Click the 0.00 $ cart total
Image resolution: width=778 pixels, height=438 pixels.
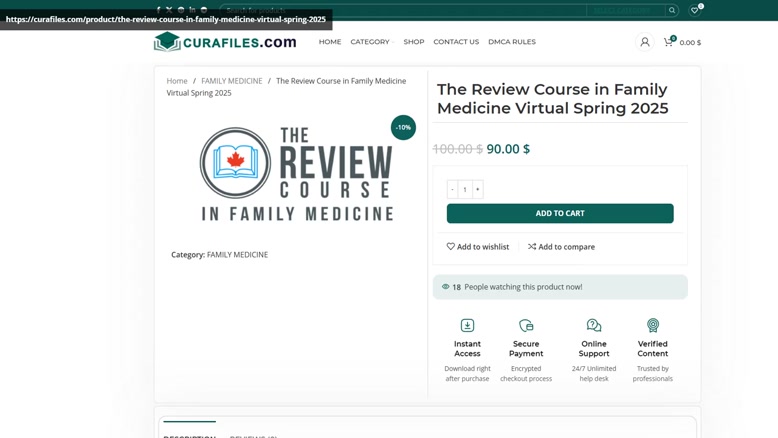click(690, 43)
